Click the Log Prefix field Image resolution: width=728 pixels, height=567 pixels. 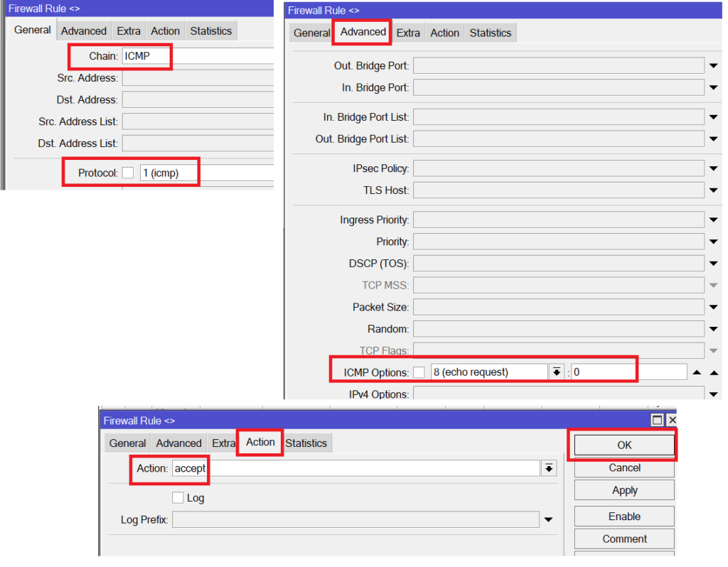point(355,519)
